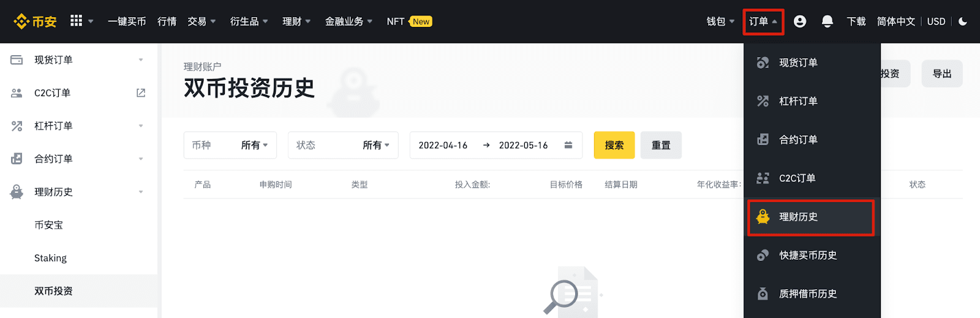Click the Binance 币安 logo
This screenshot has height=318, width=980.
pyautogui.click(x=35, y=21)
